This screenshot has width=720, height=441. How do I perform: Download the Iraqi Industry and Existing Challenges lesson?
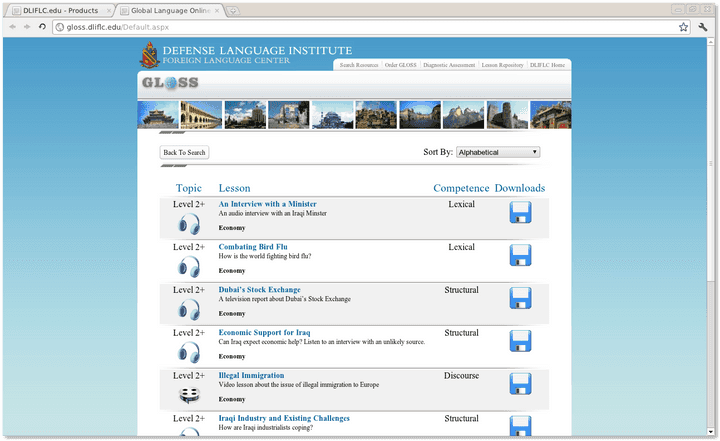(520, 425)
